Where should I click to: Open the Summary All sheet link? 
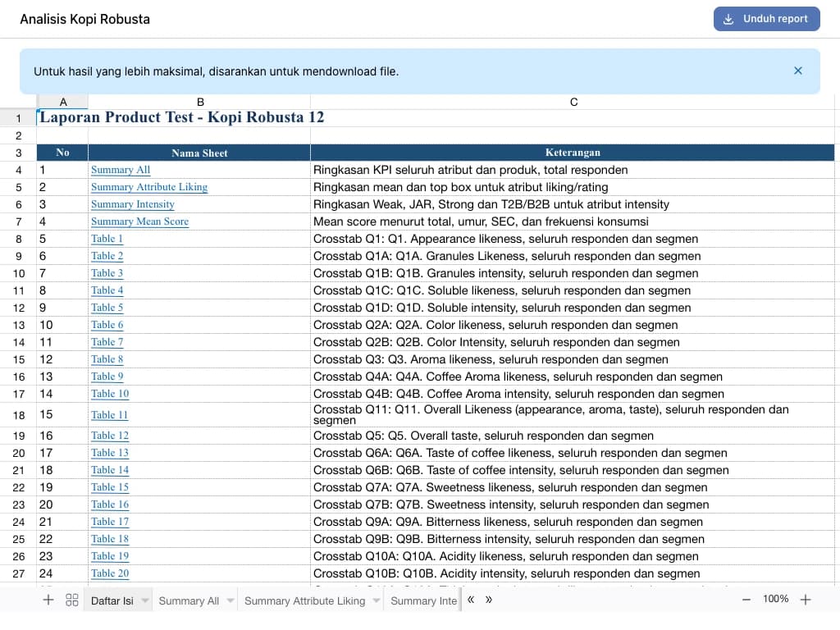coord(121,170)
